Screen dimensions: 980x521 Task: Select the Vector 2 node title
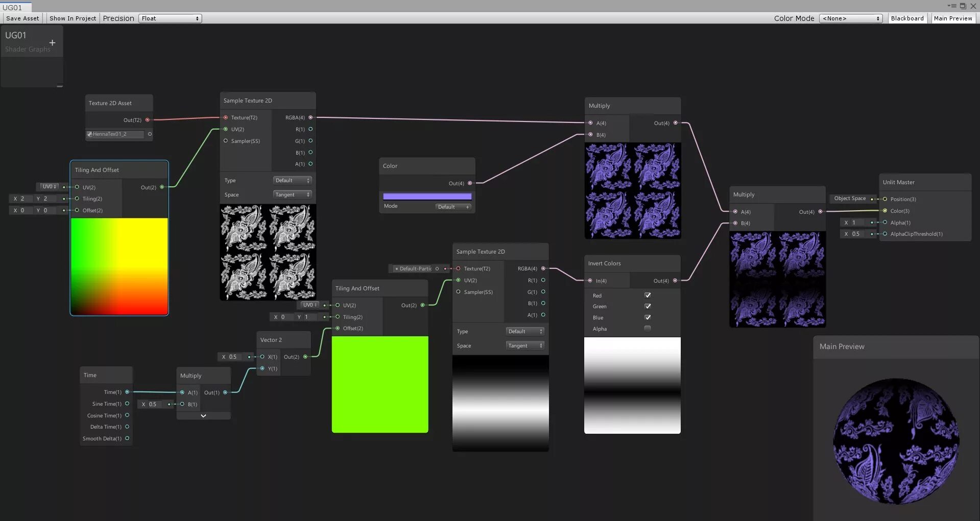271,340
